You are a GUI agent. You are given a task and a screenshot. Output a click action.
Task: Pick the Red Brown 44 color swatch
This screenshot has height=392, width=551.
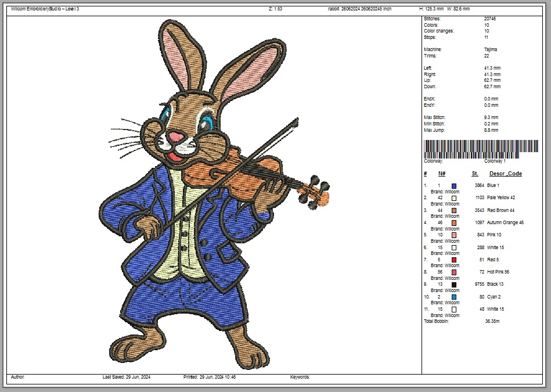[454, 210]
